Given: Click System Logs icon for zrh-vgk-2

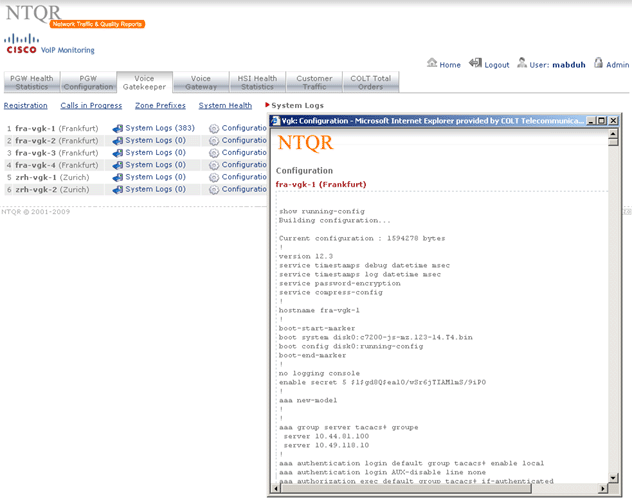Looking at the screenshot, I should point(117,189).
